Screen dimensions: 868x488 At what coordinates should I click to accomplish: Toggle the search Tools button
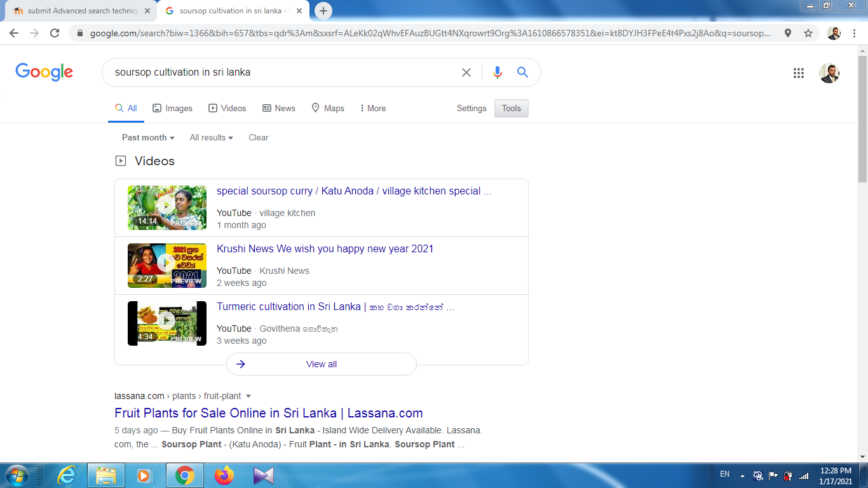coord(512,108)
